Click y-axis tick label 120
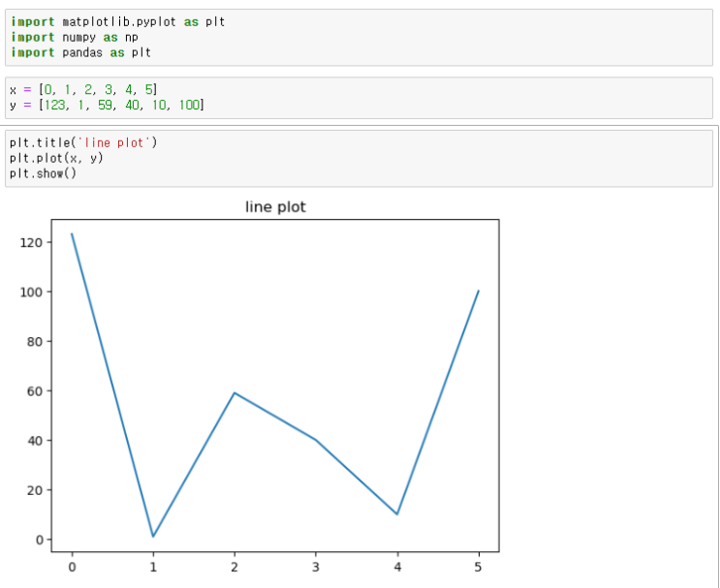720x588 pixels. point(31,242)
